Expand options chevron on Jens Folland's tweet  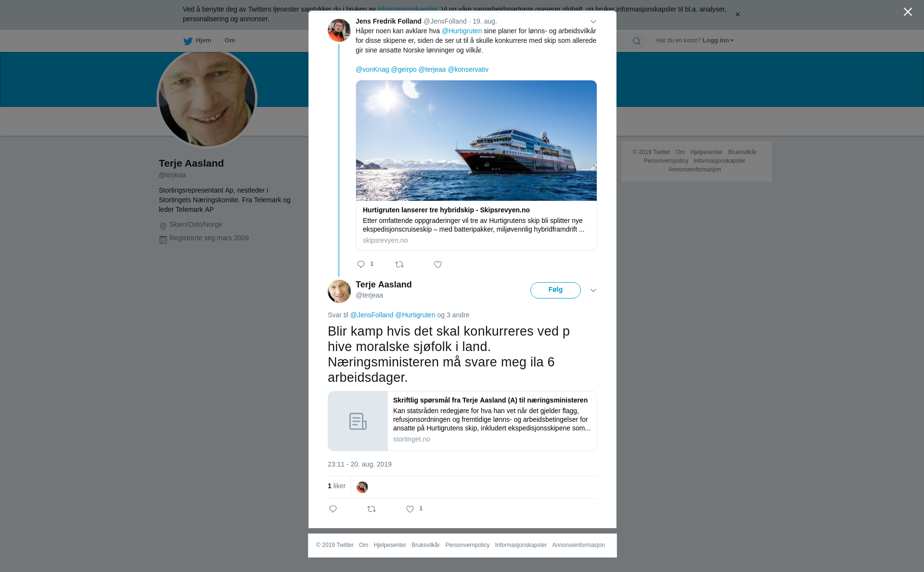click(x=593, y=22)
